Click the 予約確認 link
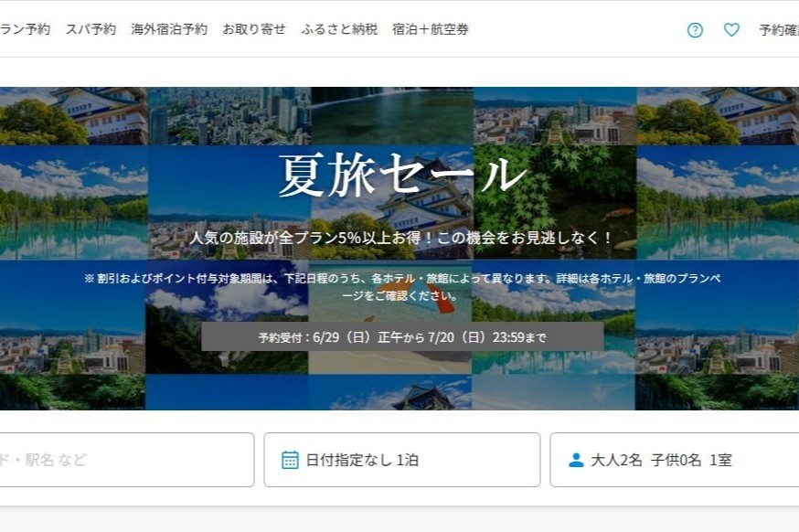Screen dimensions: 799x532 (779, 30)
